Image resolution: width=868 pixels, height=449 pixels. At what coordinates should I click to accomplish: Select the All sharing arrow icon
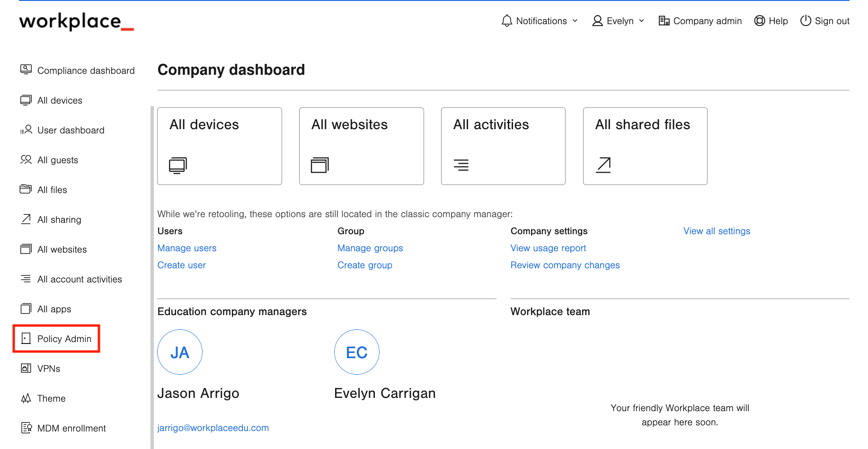click(x=26, y=219)
